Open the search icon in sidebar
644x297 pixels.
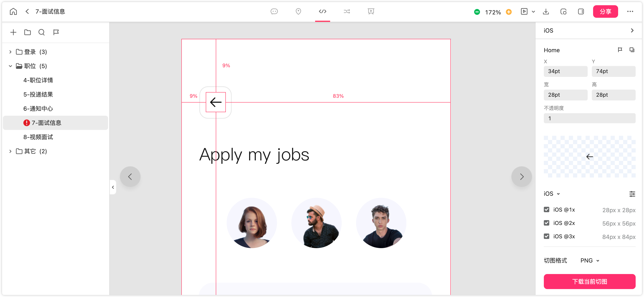tap(42, 32)
